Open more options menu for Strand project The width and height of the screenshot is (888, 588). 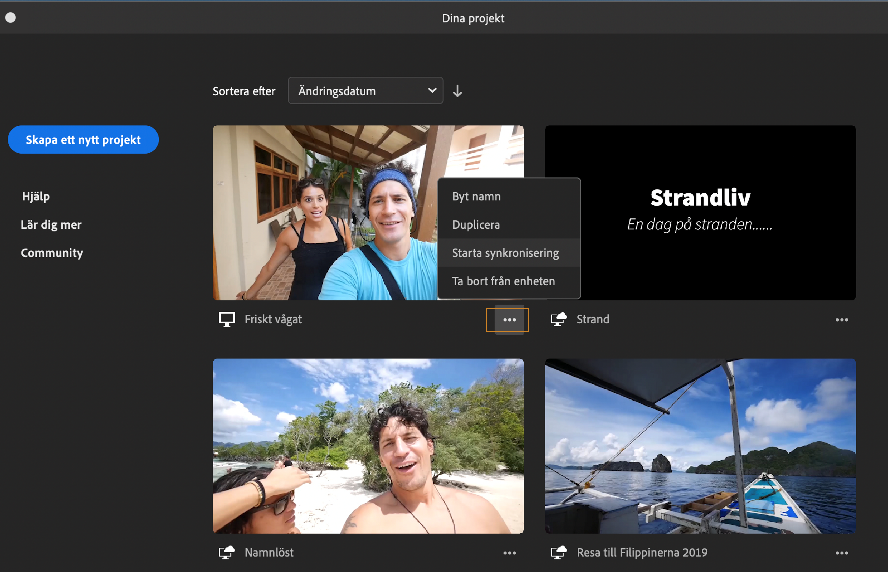(x=841, y=320)
